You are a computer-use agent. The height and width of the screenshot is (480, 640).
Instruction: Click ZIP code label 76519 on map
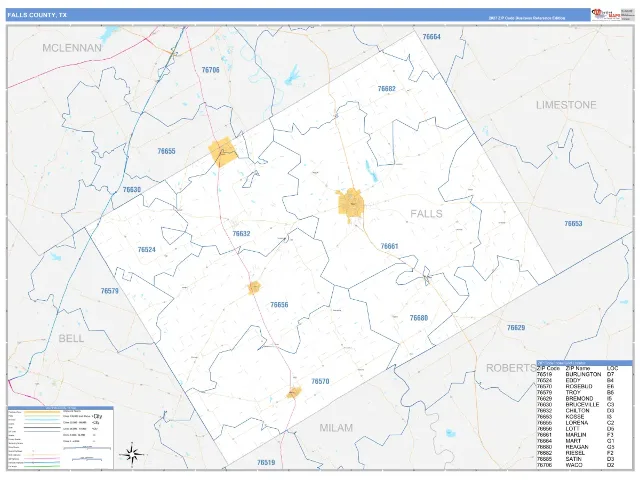point(266,462)
